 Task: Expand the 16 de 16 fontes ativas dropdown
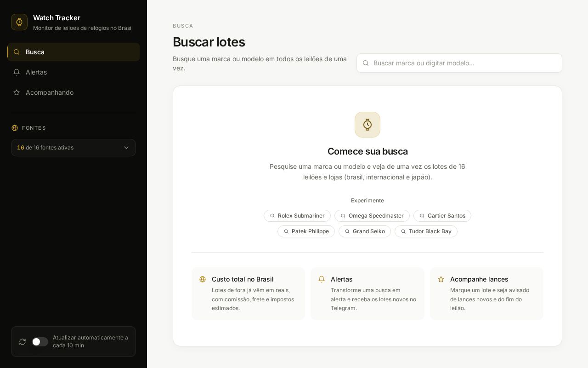tap(73, 148)
